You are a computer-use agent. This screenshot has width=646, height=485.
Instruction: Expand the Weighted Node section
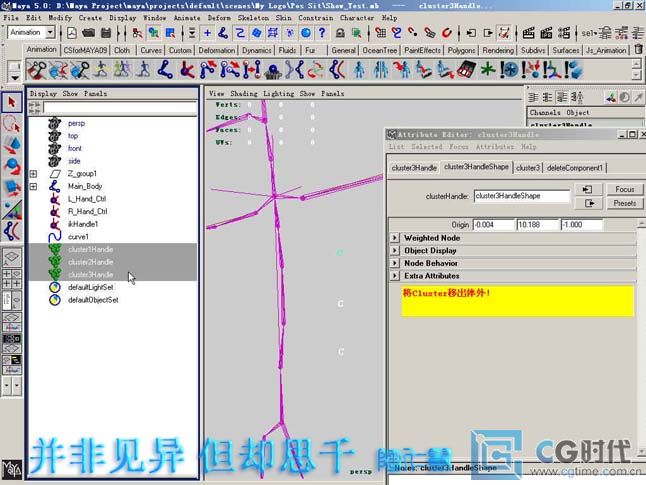point(395,238)
